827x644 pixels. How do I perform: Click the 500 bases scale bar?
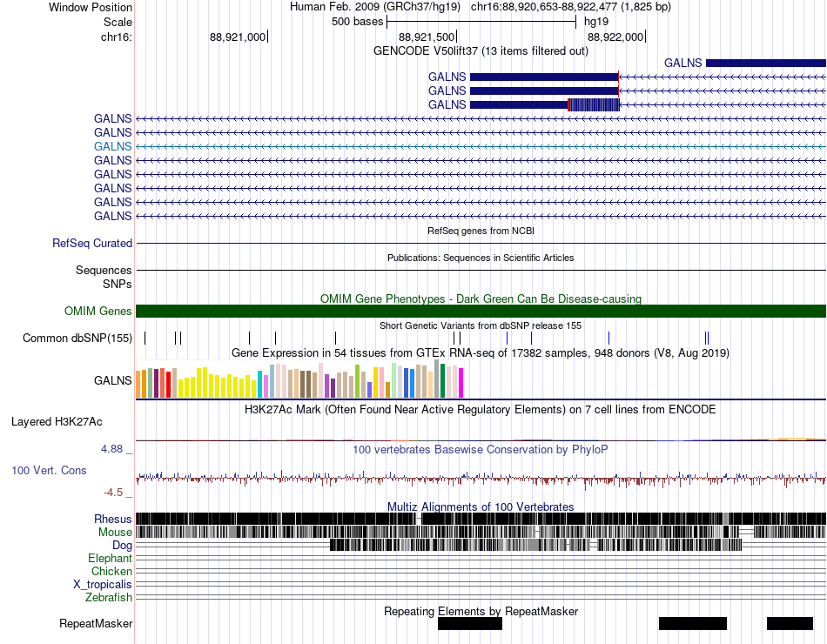point(481,22)
